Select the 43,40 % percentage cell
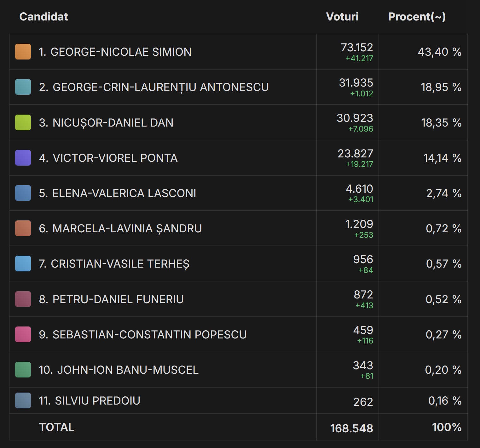This screenshot has width=480, height=448. pyautogui.click(x=439, y=52)
